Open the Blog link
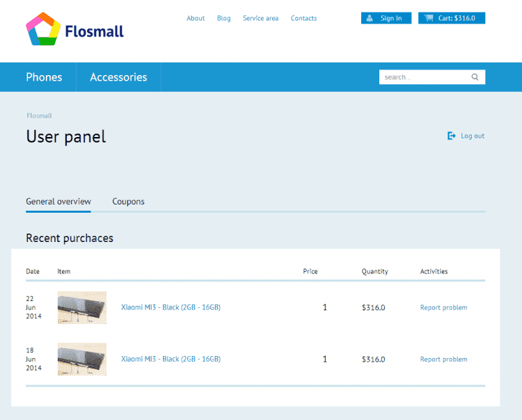The height and width of the screenshot is (420, 522). (223, 18)
